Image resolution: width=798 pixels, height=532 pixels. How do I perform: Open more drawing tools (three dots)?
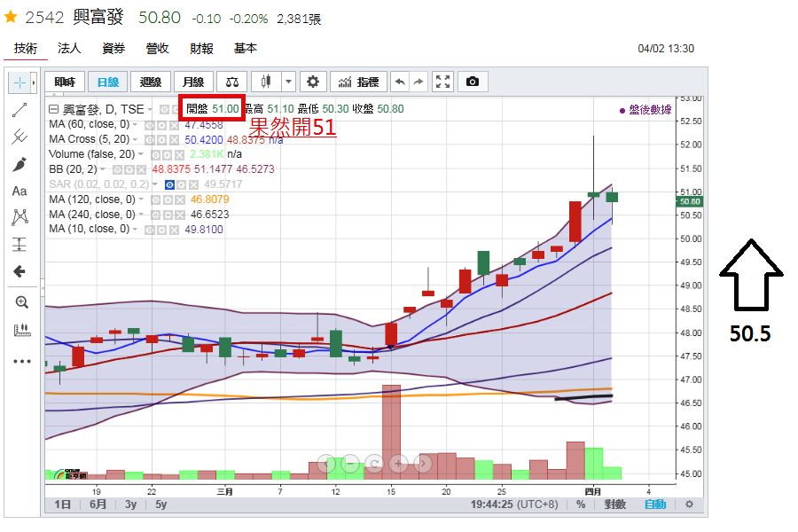click(22, 362)
